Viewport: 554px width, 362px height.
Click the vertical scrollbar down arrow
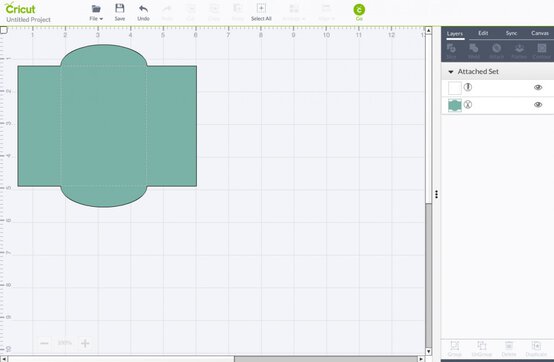(429, 351)
